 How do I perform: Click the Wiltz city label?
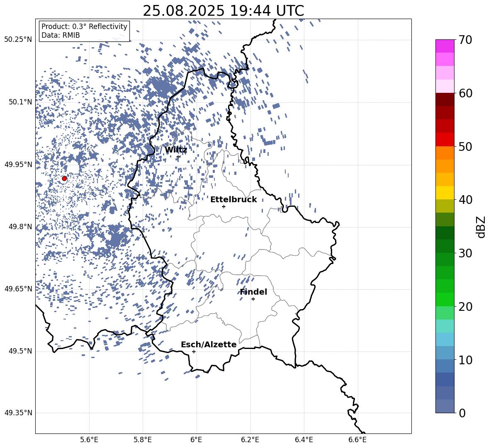[x=176, y=150]
